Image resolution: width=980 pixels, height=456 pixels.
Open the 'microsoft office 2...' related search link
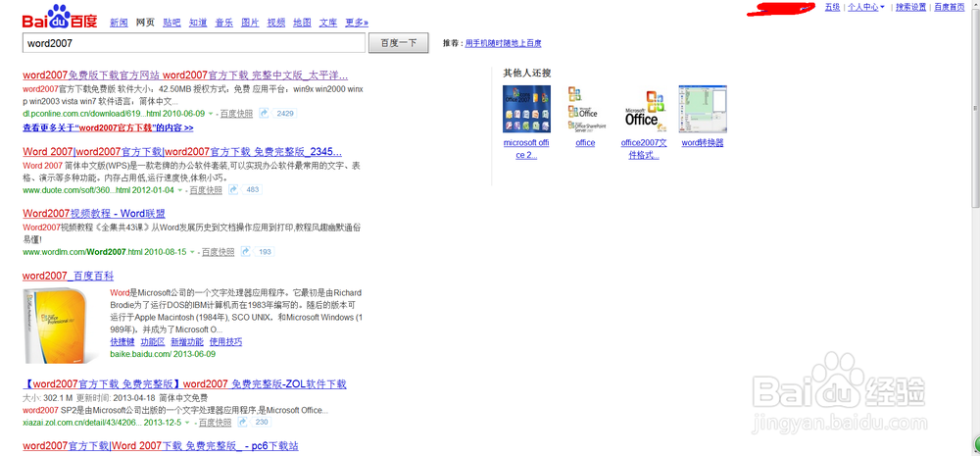coord(526,149)
